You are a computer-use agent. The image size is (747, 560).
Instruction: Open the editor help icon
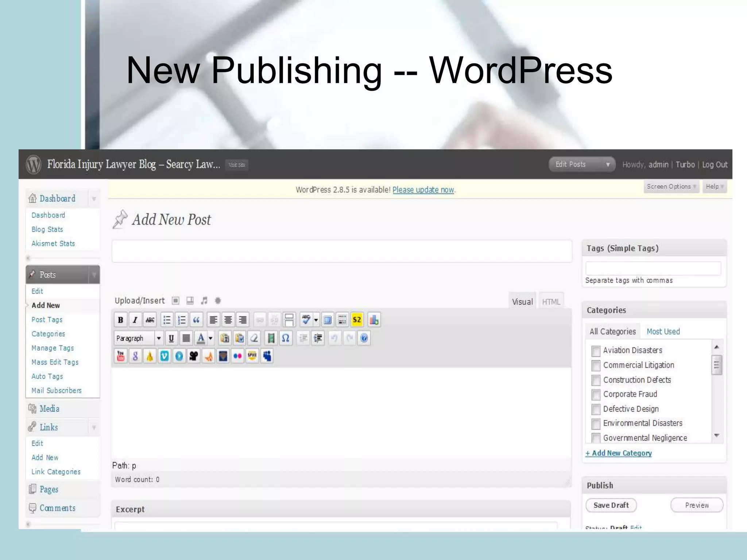364,338
